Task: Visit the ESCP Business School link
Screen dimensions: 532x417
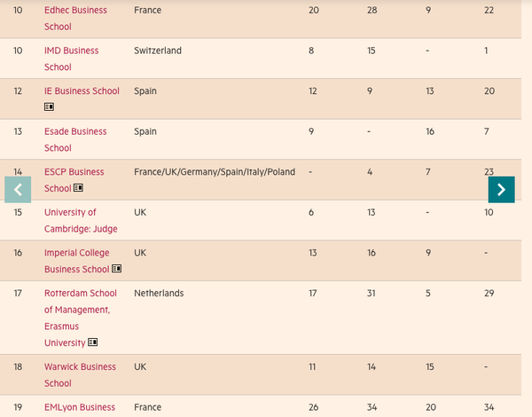Action: pos(74,172)
